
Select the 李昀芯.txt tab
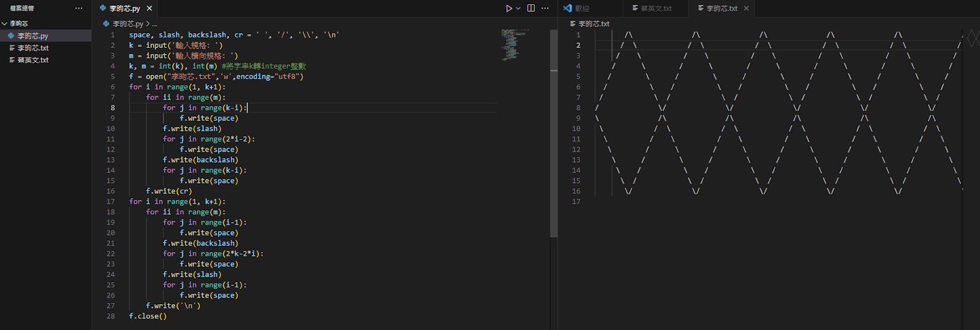pos(722,9)
